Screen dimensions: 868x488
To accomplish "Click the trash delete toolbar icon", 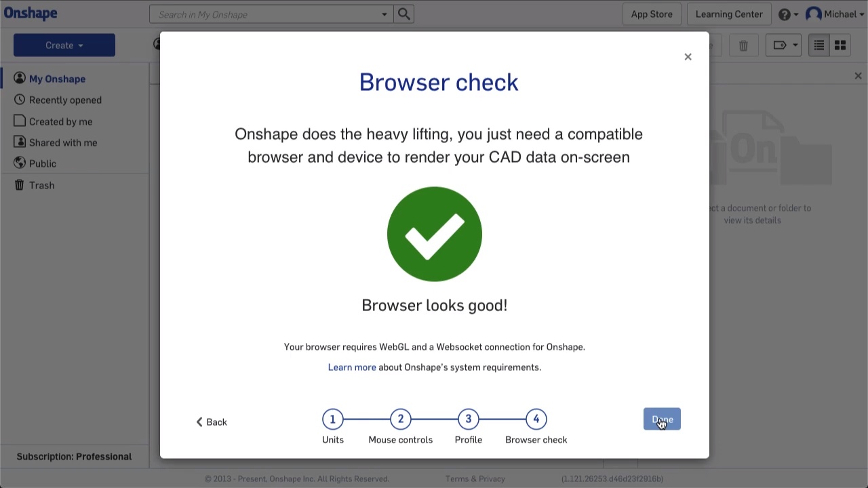I will 743,45.
